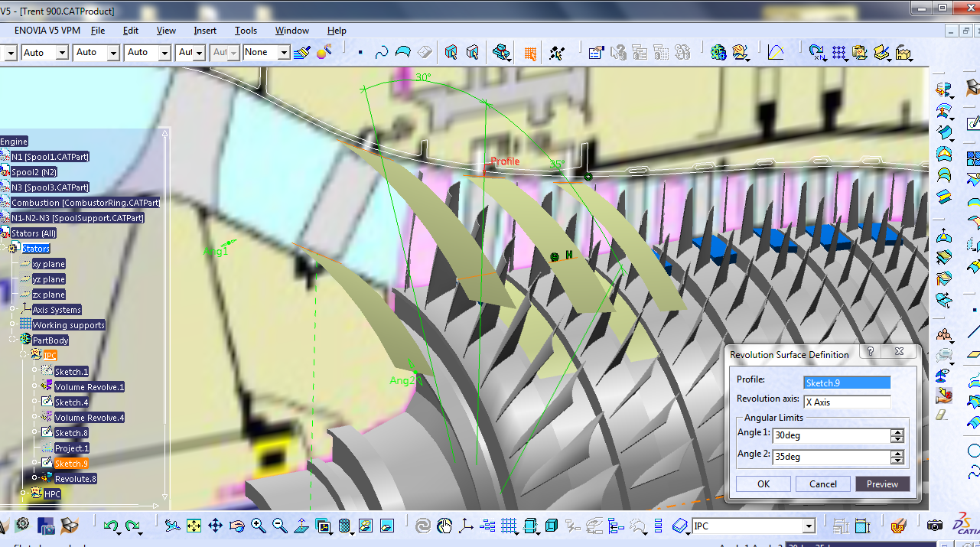Select Combustion [CombustorRing.CATPart] tree item
This screenshot has height=547, width=980.
(86, 202)
